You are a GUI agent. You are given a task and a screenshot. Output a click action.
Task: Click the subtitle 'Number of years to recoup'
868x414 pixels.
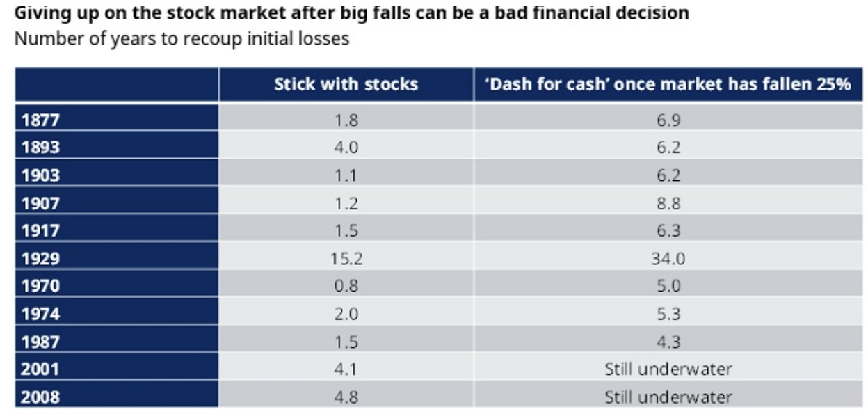(182, 38)
